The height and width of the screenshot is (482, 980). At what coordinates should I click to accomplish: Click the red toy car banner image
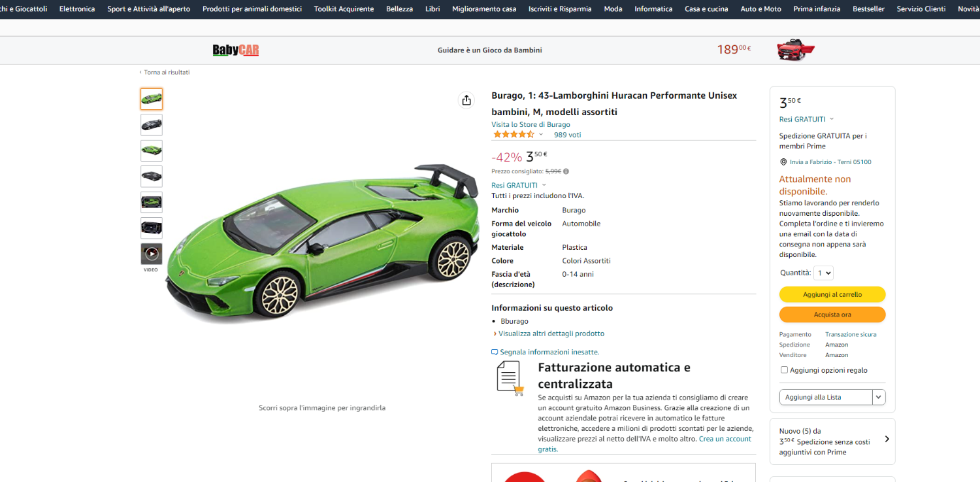click(x=796, y=50)
